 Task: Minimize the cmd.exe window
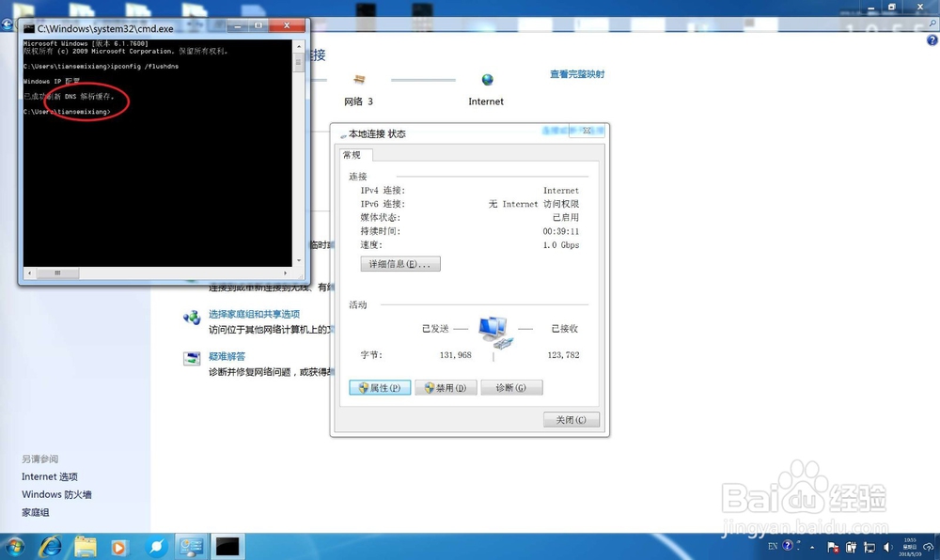click(x=238, y=25)
